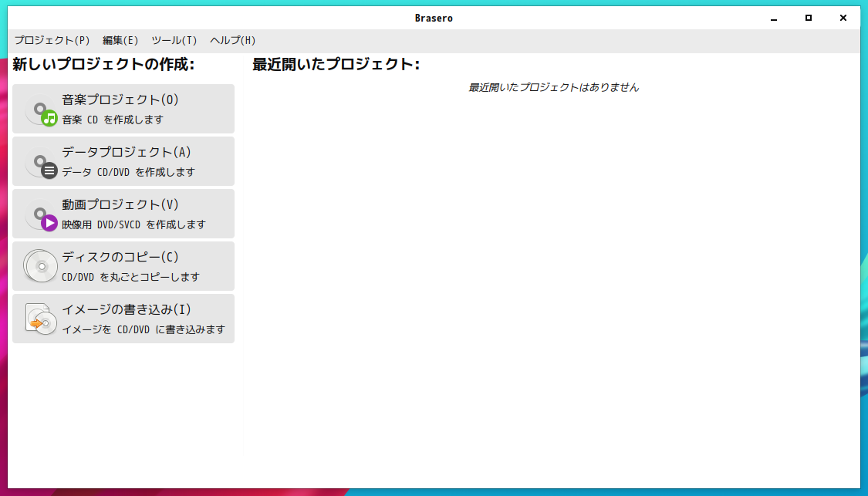Start a new 動画プロジェクト(V)
868x496 pixels.
[123, 214]
